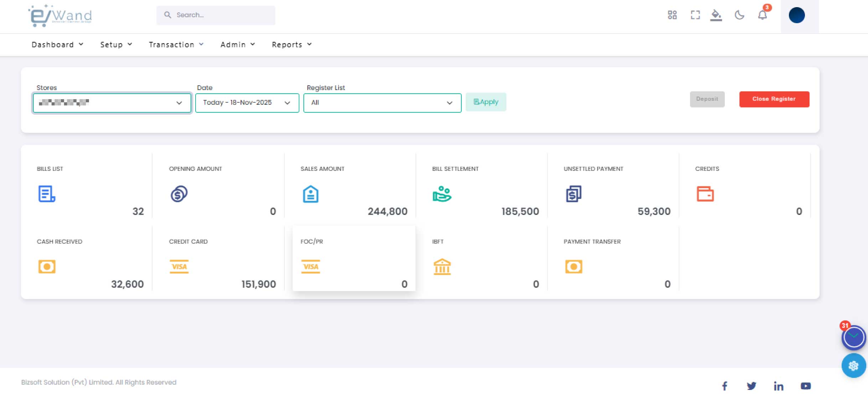Click the apps grid icon in header

click(x=672, y=15)
